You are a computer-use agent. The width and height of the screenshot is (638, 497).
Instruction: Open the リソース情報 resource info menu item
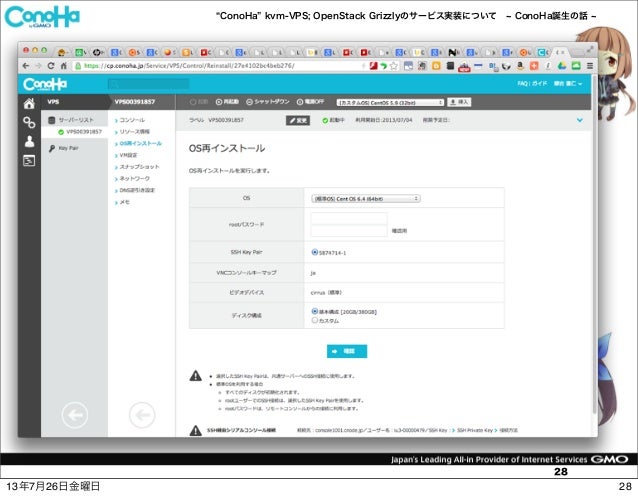pyautogui.click(x=134, y=132)
